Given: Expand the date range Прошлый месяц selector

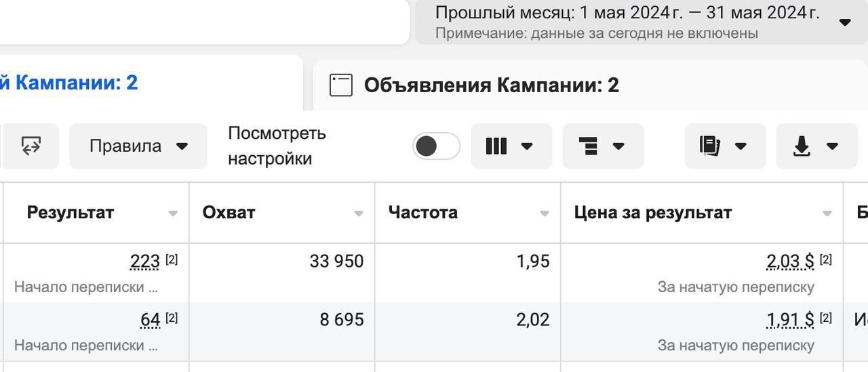Looking at the screenshot, I should tap(642, 22).
